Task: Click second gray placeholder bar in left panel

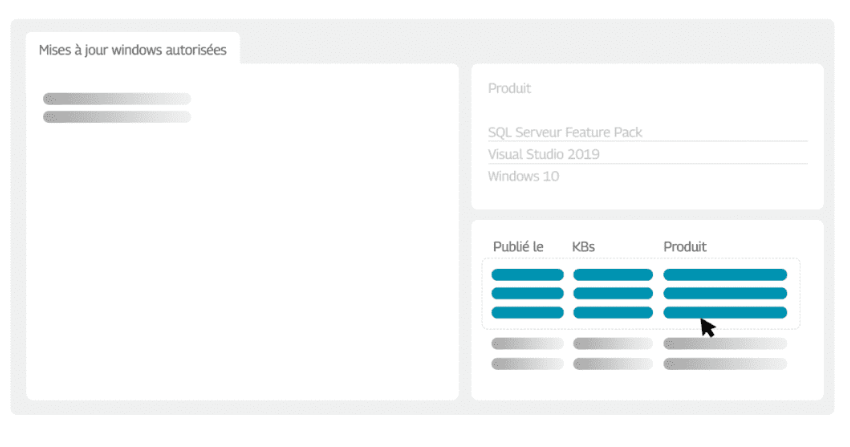Action: click(x=117, y=117)
